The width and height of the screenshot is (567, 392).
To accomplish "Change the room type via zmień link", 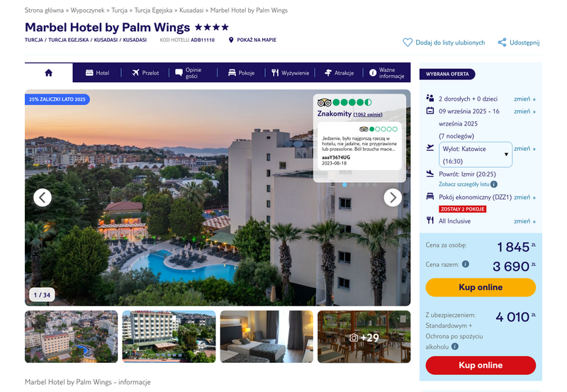I will point(524,197).
